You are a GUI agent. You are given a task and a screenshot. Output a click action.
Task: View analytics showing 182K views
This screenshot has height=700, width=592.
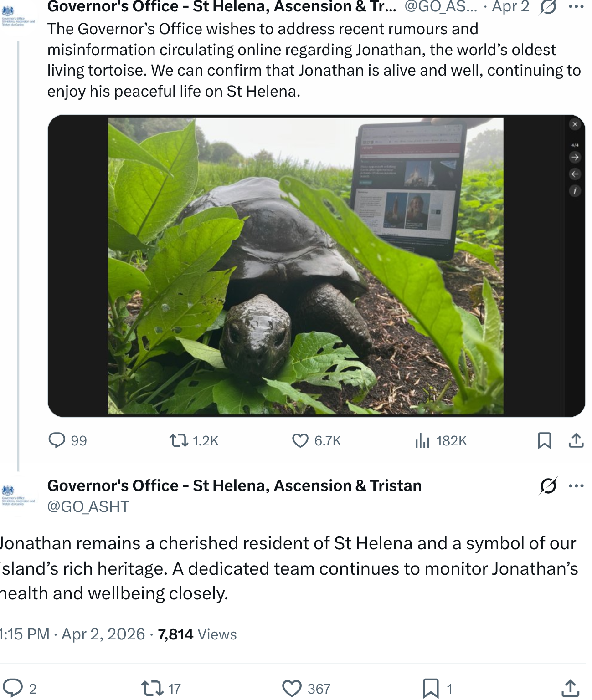point(422,440)
